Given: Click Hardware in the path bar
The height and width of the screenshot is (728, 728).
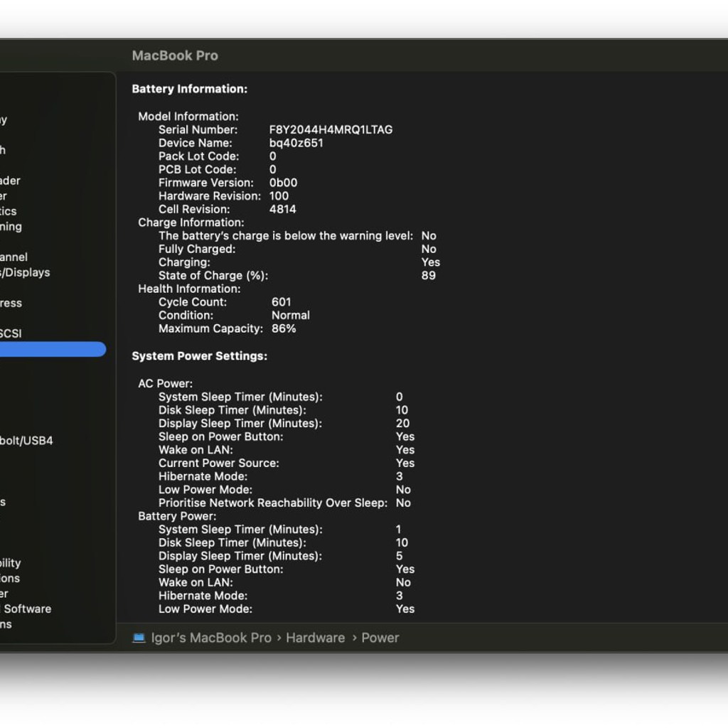Looking at the screenshot, I should [315, 638].
